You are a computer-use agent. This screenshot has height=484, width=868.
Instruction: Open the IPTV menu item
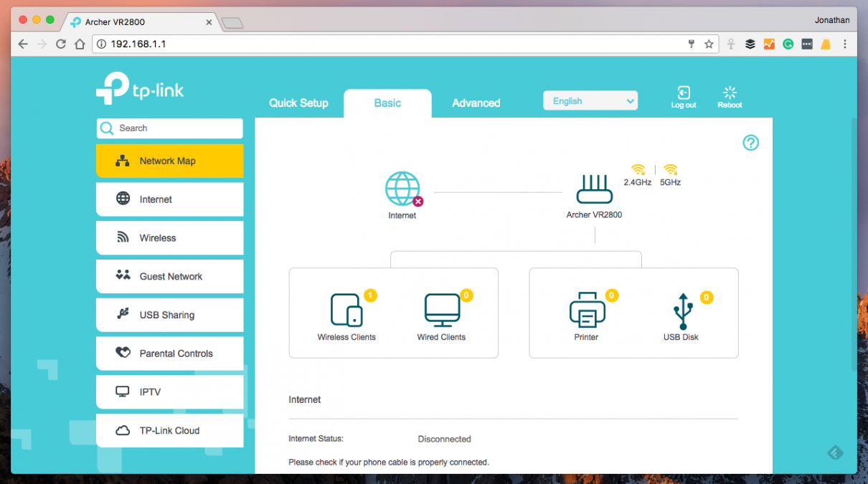click(170, 392)
